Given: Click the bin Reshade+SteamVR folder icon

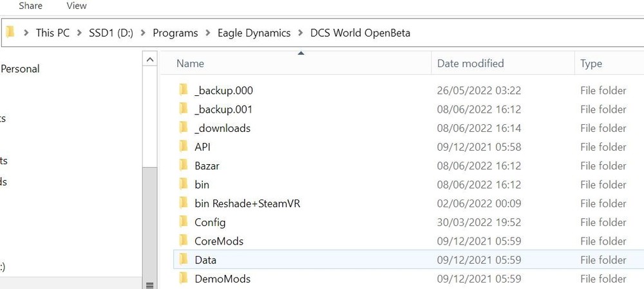Looking at the screenshot, I should (183, 203).
